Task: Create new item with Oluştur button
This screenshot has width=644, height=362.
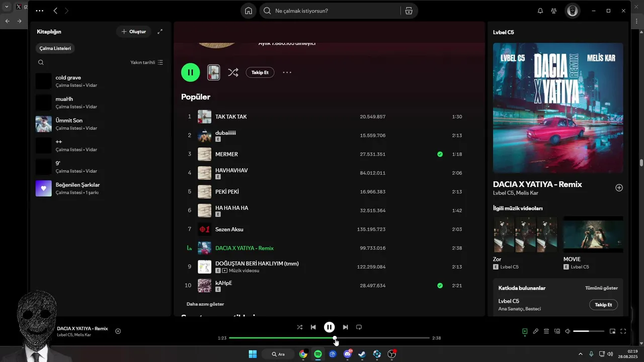Action: point(133,32)
